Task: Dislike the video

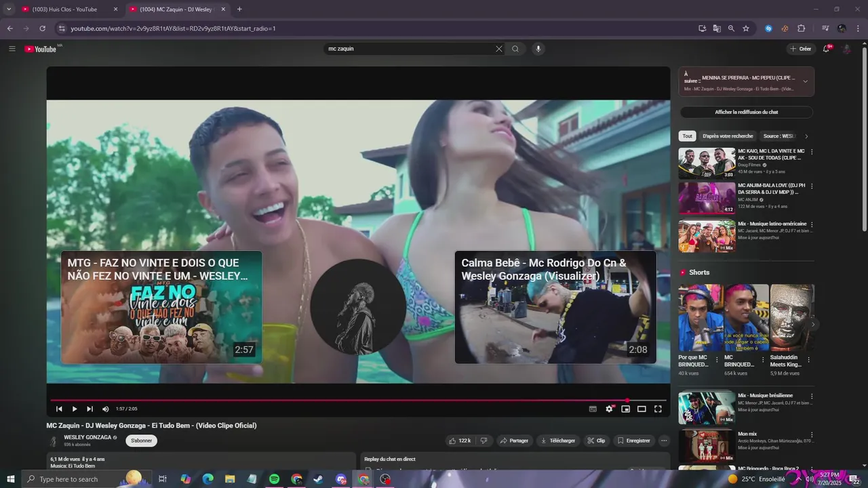Action: [484, 441]
